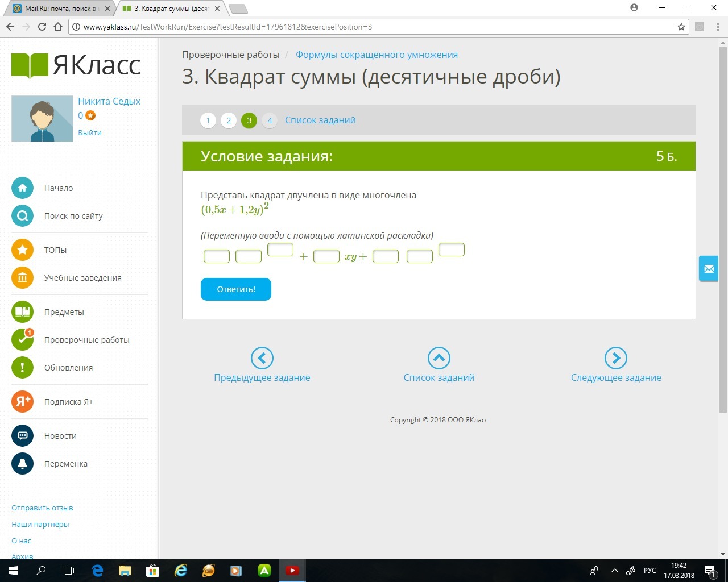Focus the input box before xy
Screen dimensions: 728x582
326,256
